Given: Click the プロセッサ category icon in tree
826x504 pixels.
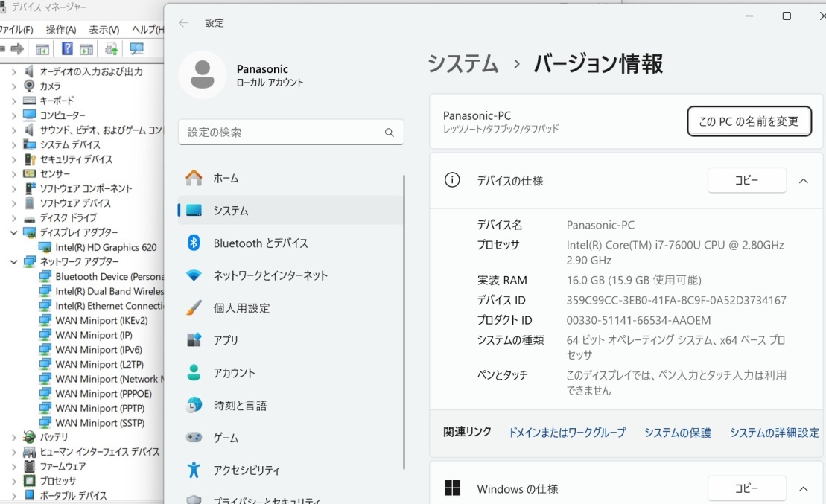Looking at the screenshot, I should [30, 481].
